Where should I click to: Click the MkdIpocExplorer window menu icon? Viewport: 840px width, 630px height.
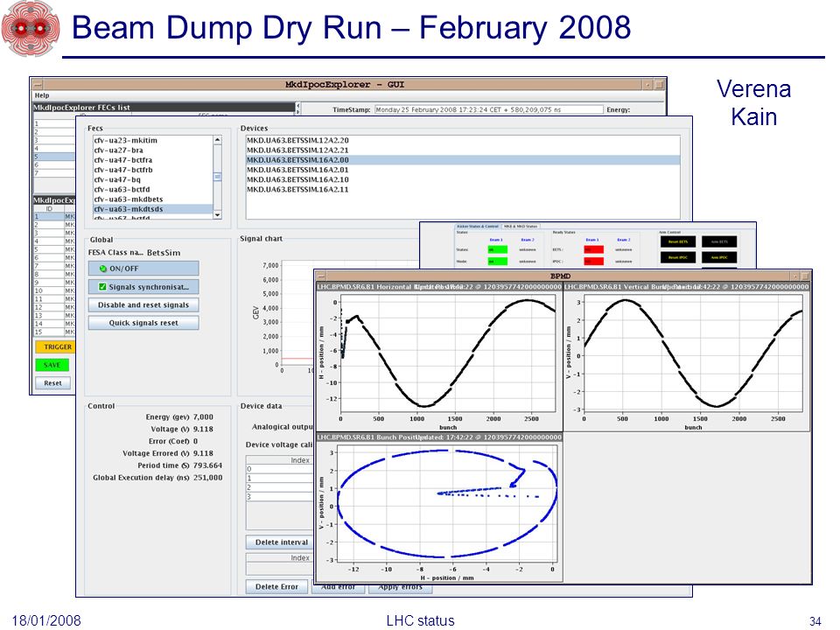[37, 85]
